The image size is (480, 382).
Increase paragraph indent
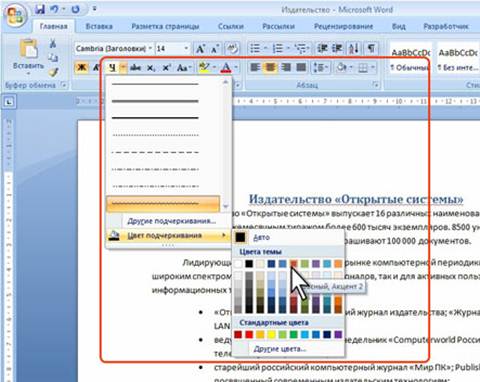[x=337, y=49]
